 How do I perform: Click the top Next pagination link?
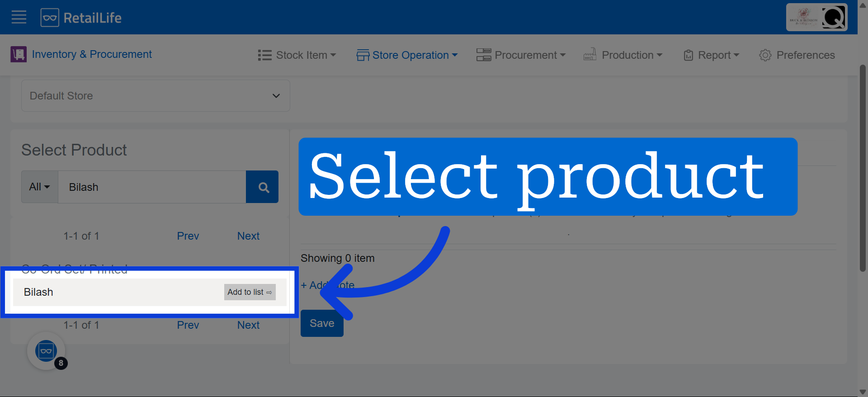point(248,236)
